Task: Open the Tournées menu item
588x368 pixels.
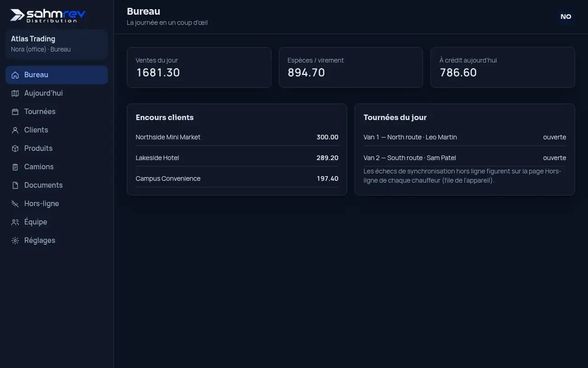Action: point(57,112)
